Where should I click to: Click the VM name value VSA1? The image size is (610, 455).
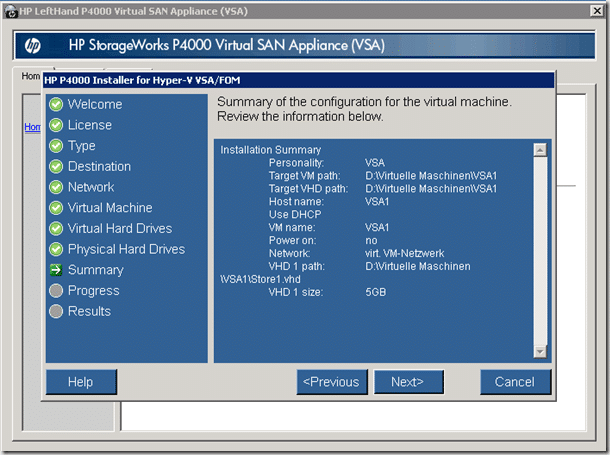377,228
